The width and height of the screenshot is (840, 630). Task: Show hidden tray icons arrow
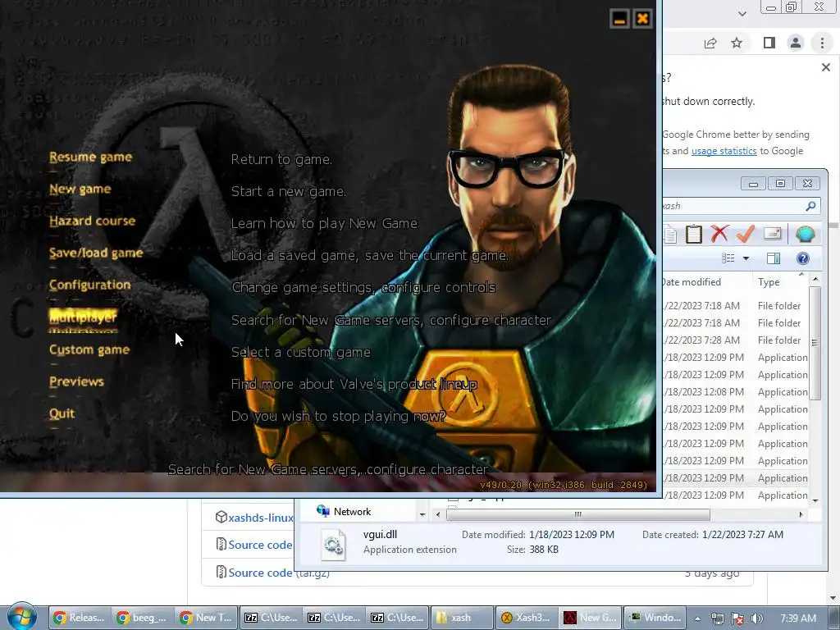(697, 619)
